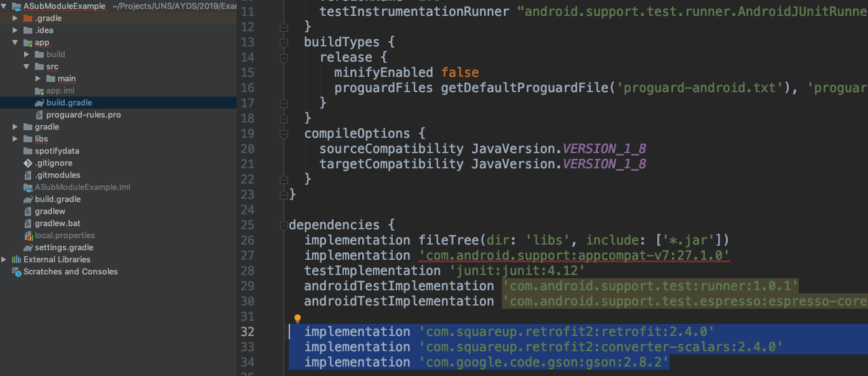The width and height of the screenshot is (868, 376).
Task: Collapse the ASubModuleExample project root
Action: [x=4, y=6]
